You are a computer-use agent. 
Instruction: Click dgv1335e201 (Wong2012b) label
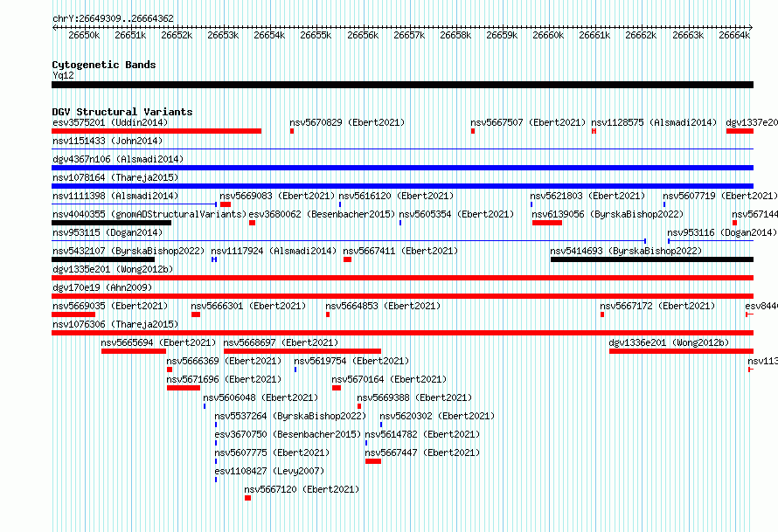click(113, 269)
